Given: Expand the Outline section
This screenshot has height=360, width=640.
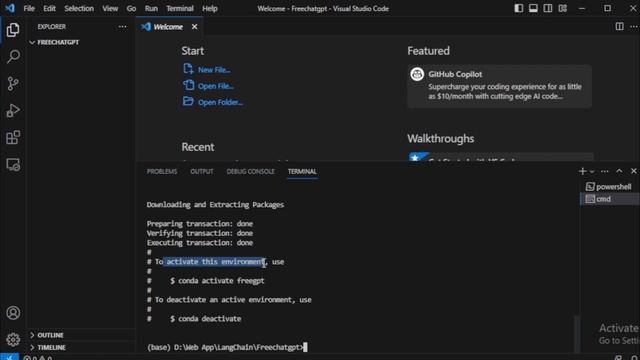Looking at the screenshot, I should coord(81,335).
